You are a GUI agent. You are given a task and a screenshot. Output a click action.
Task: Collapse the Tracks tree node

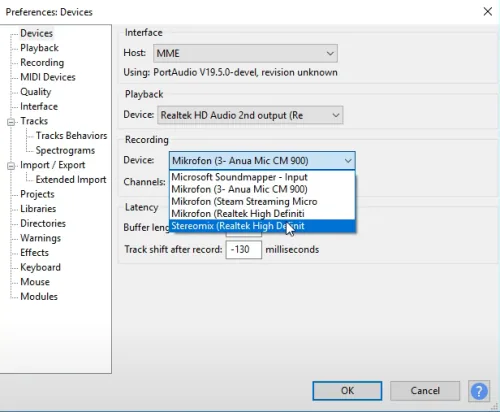coord(11,122)
